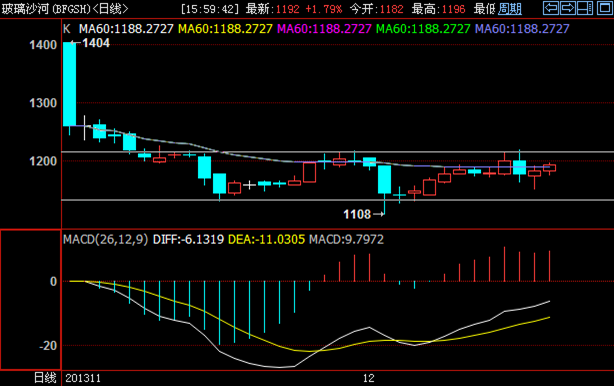
Task: Click the large cyan first candlestick
Action: (x=70, y=84)
